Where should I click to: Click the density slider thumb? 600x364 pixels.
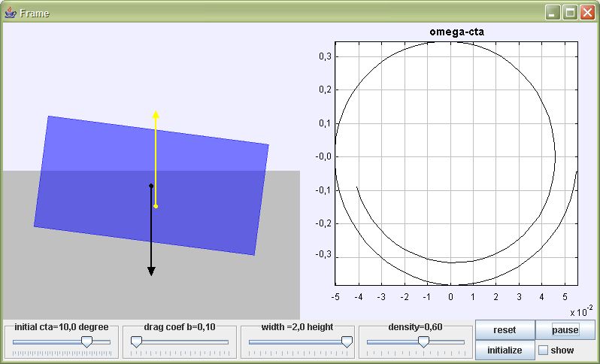(x=423, y=341)
